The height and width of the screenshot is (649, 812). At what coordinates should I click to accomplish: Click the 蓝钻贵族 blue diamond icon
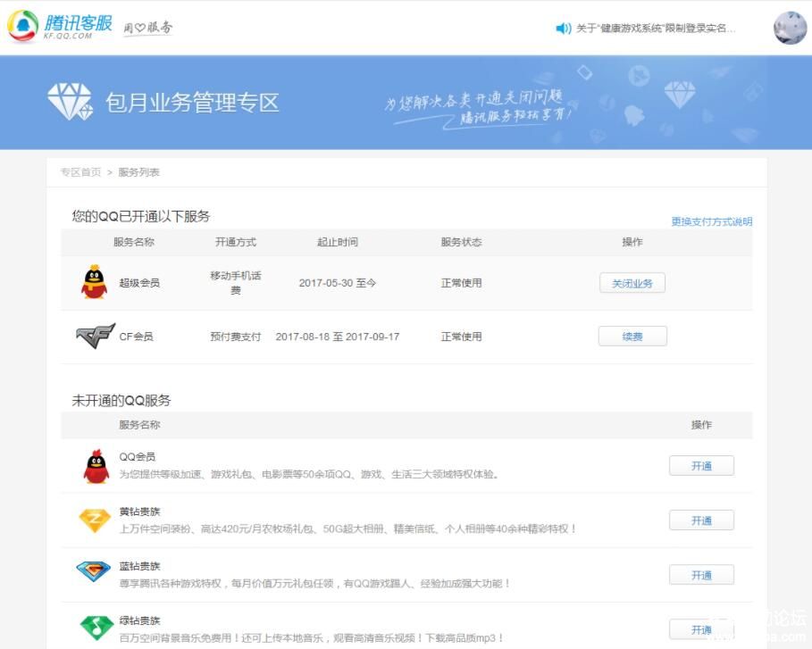point(94,574)
